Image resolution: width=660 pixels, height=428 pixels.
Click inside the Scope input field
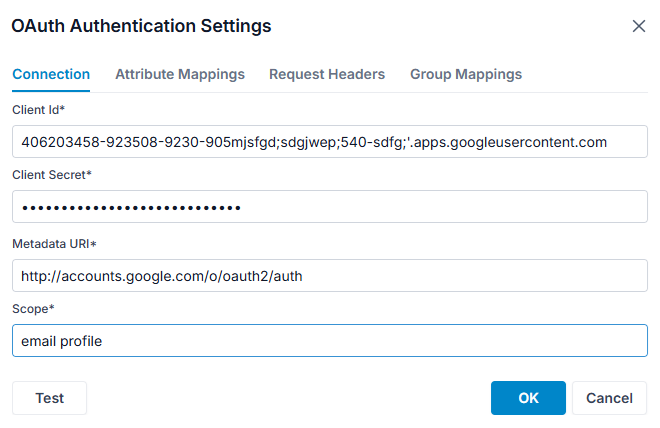[x=330, y=340]
